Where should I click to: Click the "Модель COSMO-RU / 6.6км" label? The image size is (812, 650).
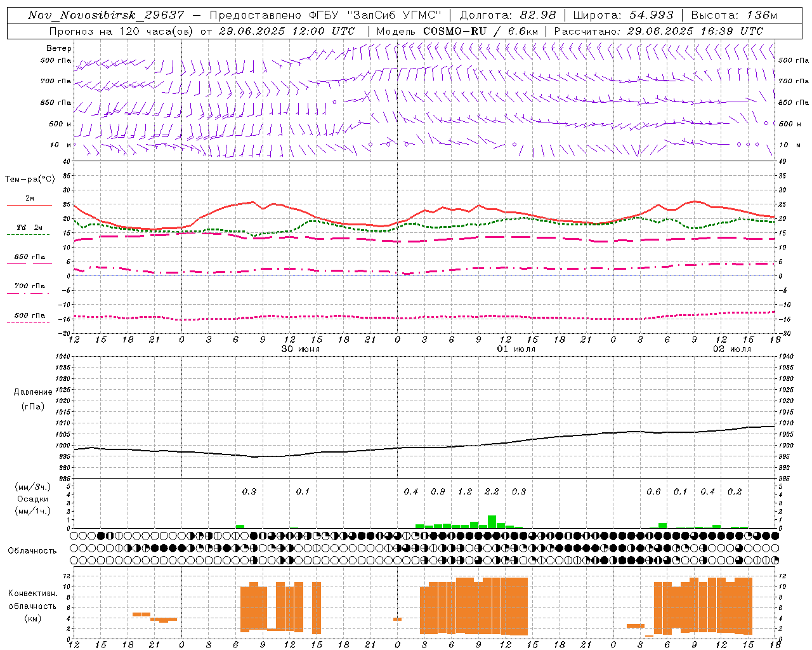[x=457, y=31]
